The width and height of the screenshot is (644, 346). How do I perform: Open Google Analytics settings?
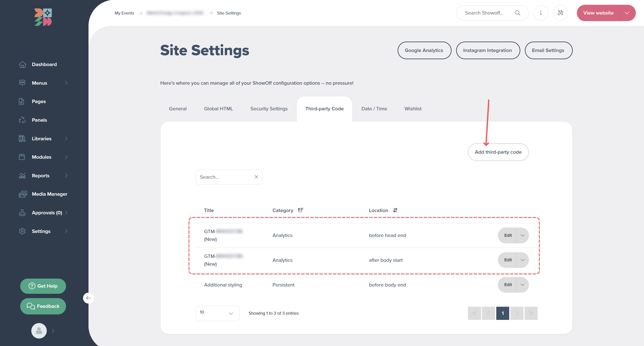(424, 50)
